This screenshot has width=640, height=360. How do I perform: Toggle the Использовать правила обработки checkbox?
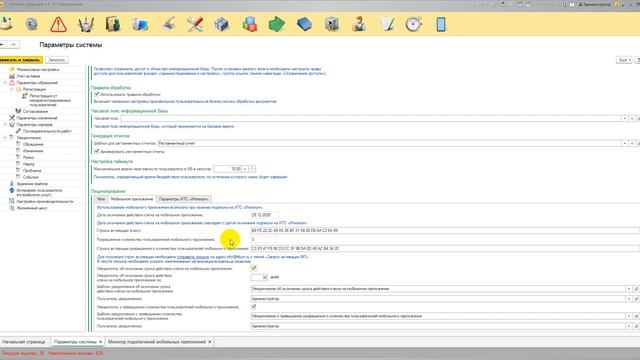(97, 94)
